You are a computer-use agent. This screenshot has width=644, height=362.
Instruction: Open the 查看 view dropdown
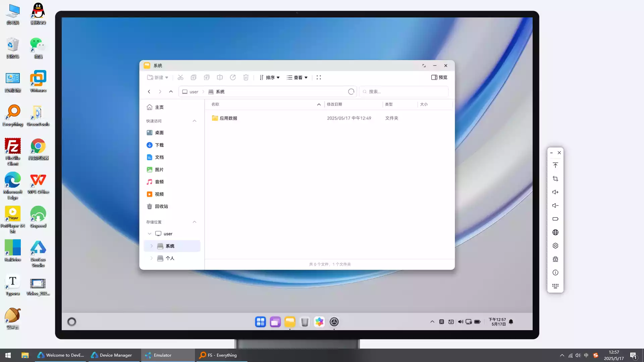pos(297,77)
